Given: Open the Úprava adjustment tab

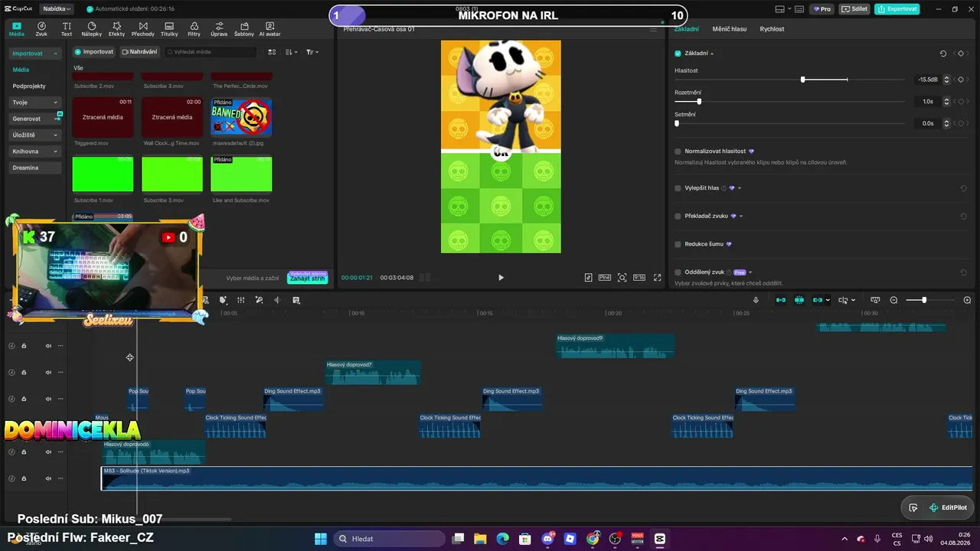Looking at the screenshot, I should pos(219,29).
